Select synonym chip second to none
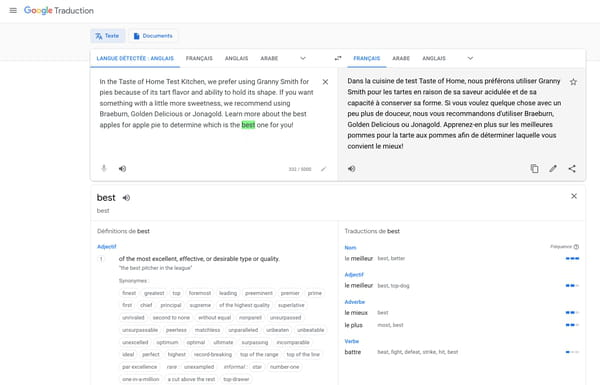This screenshot has width=600, height=385. [x=171, y=318]
